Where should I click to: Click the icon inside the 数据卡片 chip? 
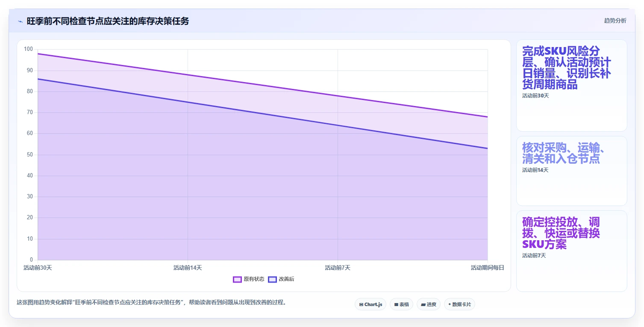click(450, 304)
